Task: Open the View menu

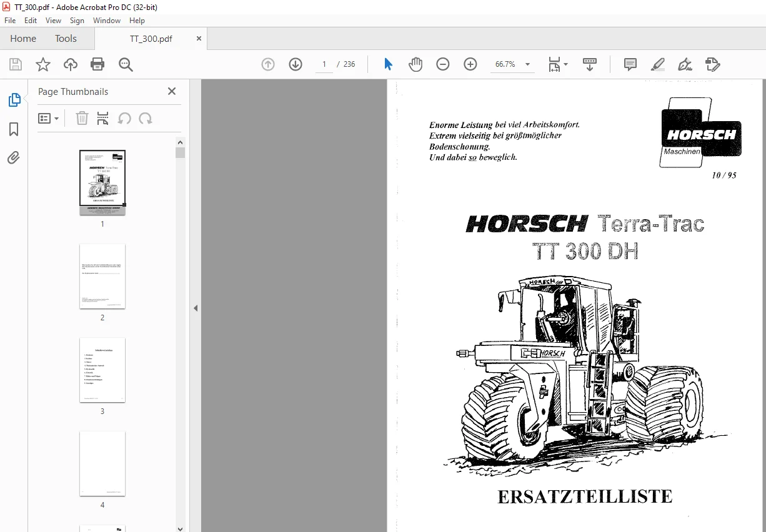Action: point(53,21)
